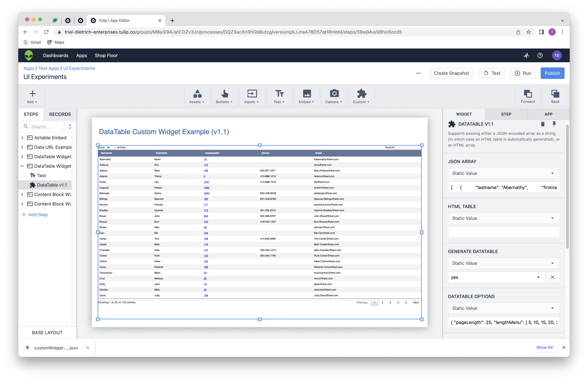588x381 pixels.
Task: Open HTML Table Static Value dropdown
Action: (504, 218)
